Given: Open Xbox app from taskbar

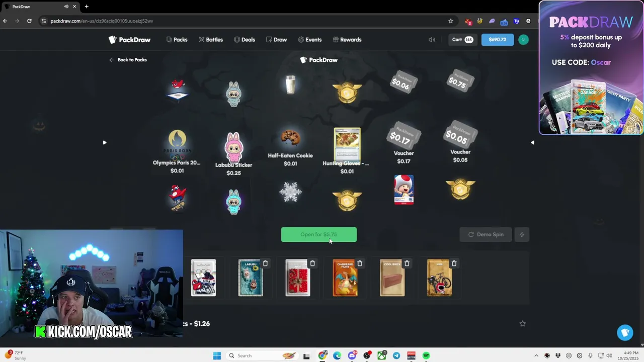Looking at the screenshot, I should tap(382, 355).
